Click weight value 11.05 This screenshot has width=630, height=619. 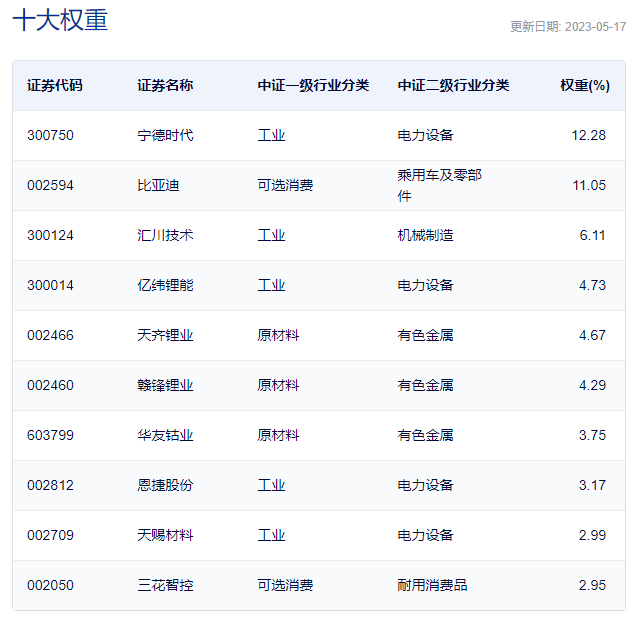589,186
